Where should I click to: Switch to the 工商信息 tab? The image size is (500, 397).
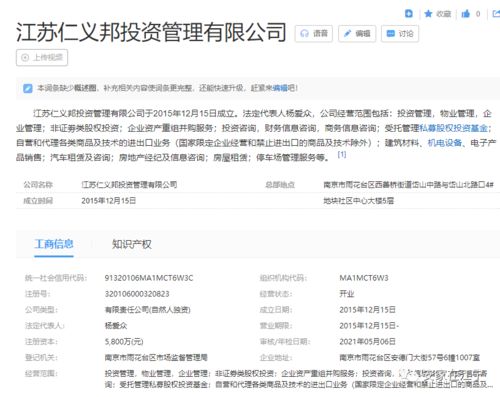54,244
